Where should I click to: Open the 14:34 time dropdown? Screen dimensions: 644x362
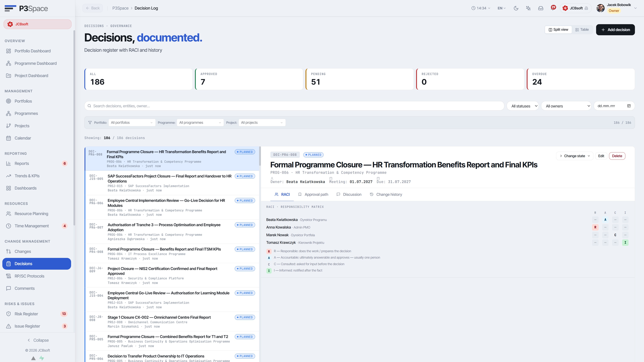tap(481, 8)
